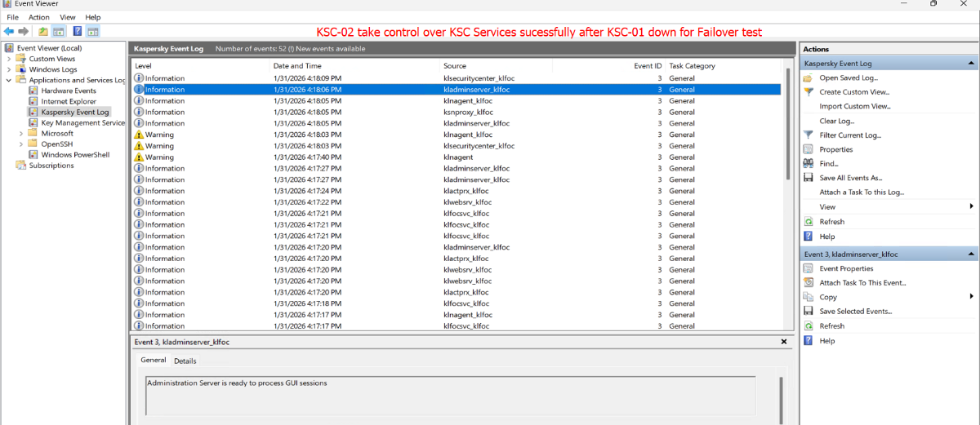The image size is (980, 425).
Task: Switch to the Details tab
Action: pos(185,361)
